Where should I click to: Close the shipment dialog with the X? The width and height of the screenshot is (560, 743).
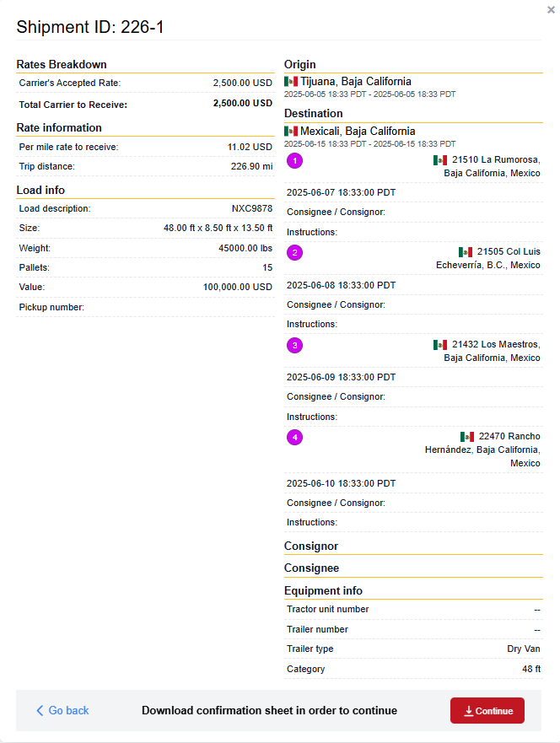[551, 10]
